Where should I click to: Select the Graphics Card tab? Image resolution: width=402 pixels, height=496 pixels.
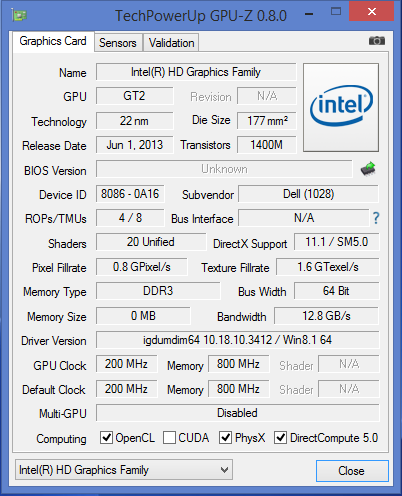53,41
